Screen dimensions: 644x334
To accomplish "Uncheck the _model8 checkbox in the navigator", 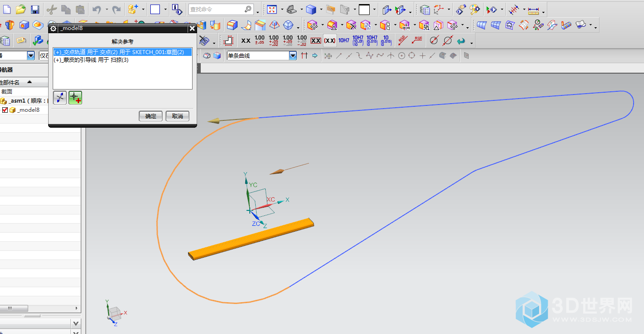I will (x=5, y=110).
